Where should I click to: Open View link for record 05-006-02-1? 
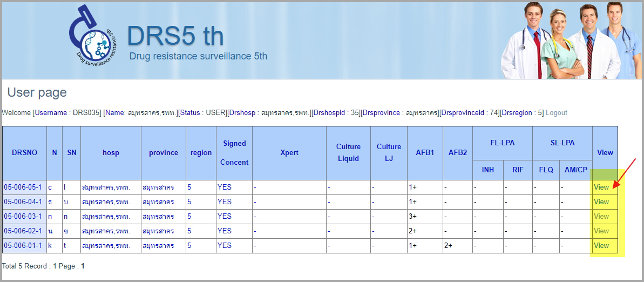[601, 231]
